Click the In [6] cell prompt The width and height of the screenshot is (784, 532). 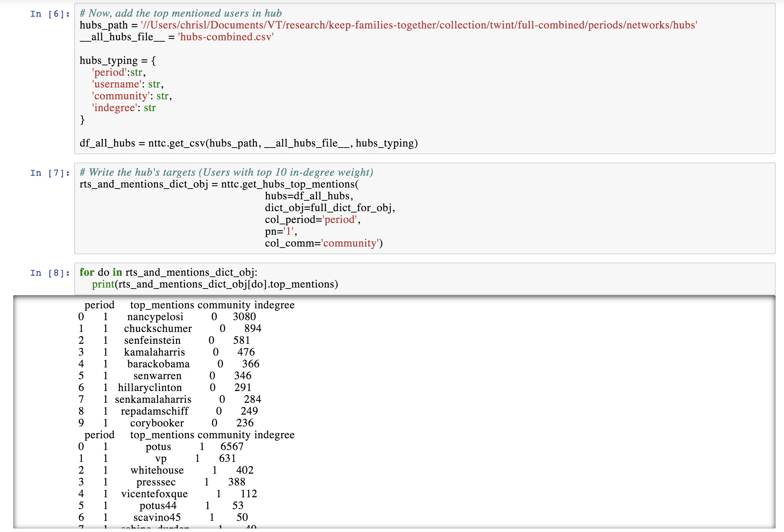coord(50,14)
